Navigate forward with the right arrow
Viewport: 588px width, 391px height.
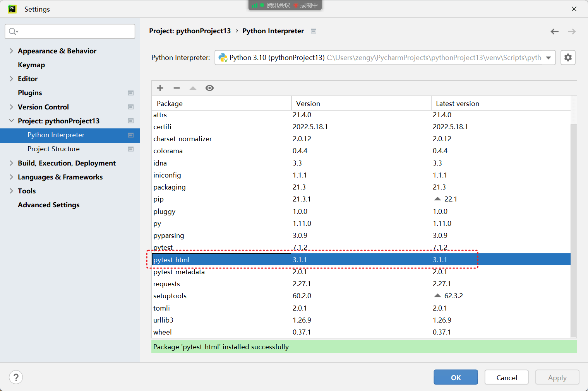click(x=572, y=31)
